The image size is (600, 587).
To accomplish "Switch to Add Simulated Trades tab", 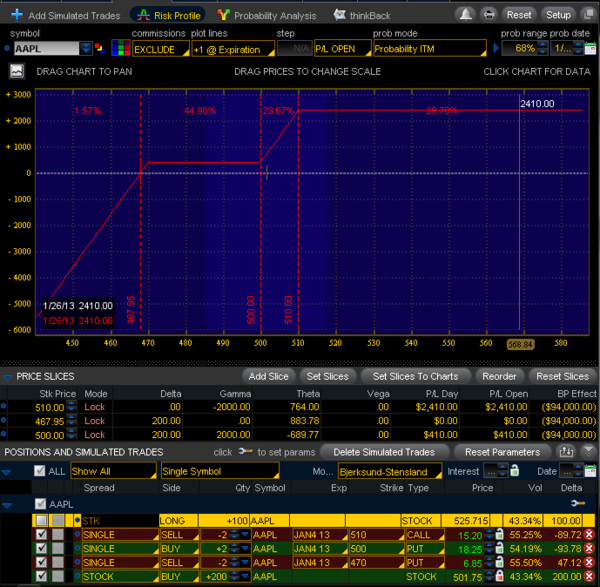I will [66, 15].
